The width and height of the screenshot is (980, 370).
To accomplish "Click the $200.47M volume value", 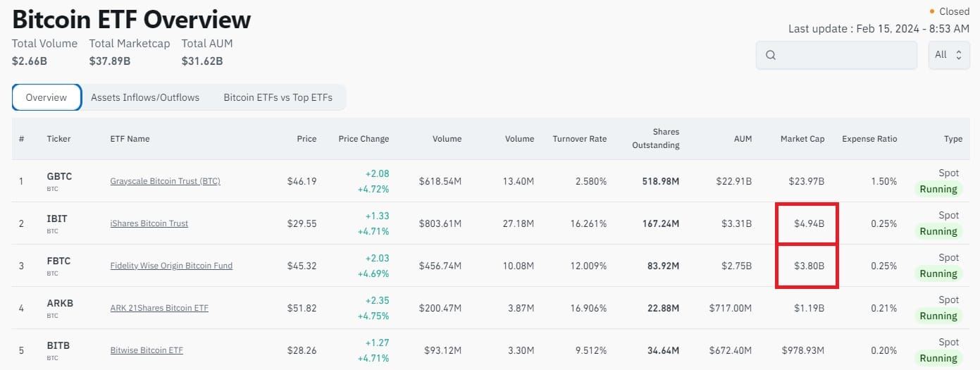I will [x=440, y=308].
